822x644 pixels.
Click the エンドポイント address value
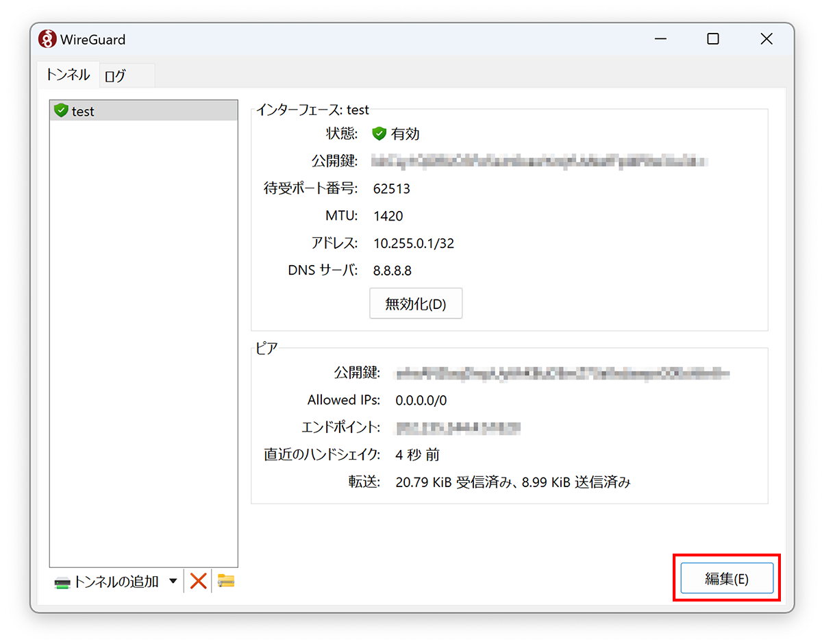[x=458, y=428]
